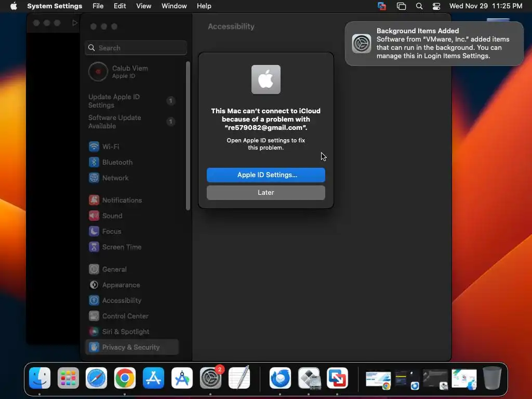This screenshot has width=532, height=399.
Task: Click the play button in the background window
Action: coord(75,23)
